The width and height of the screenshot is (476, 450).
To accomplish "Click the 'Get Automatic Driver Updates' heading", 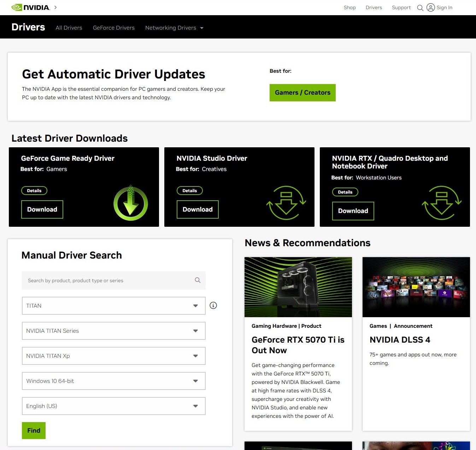I will 113,74.
